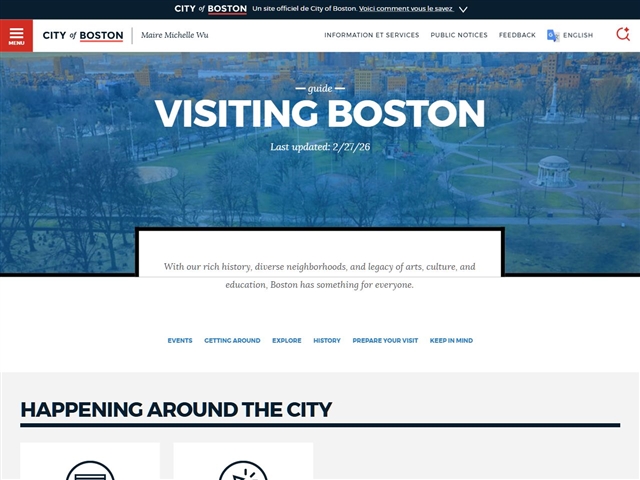The height and width of the screenshot is (480, 640).
Task: Open the red hamburger MENU button
Action: [x=16, y=36]
